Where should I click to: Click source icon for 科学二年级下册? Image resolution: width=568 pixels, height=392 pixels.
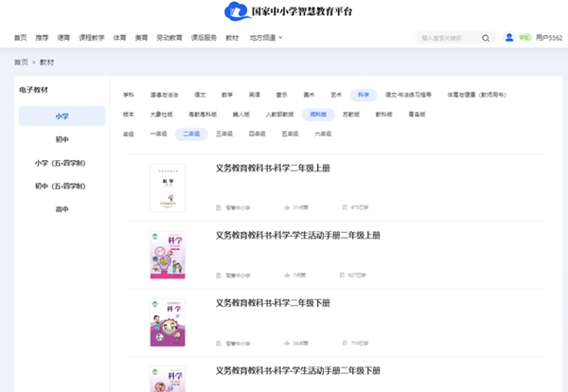pos(219,343)
